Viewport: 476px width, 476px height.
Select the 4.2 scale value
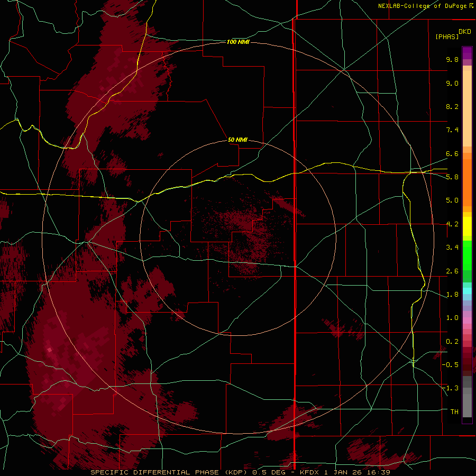452,224
